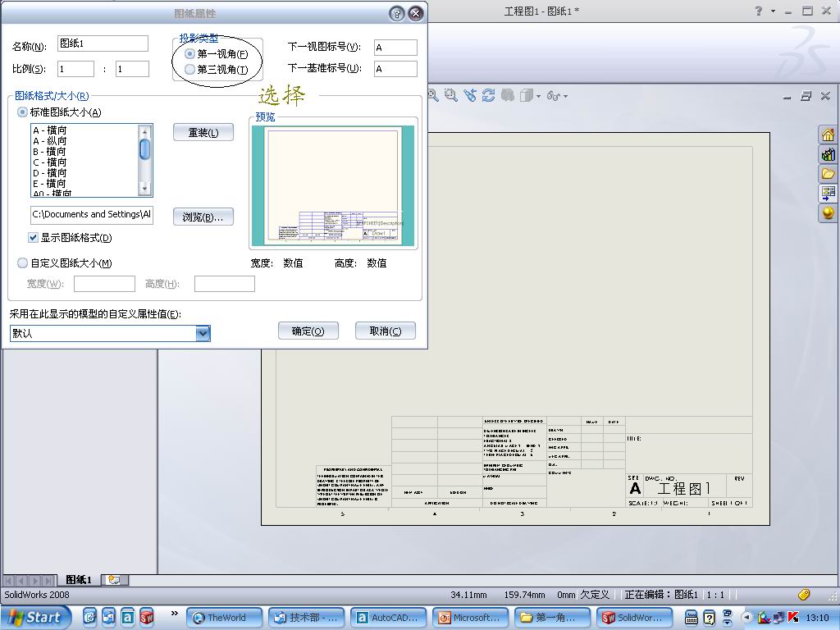The height and width of the screenshot is (630, 840).
Task: Click the SolidWorks help question mark in title bar
Action: tap(758, 11)
